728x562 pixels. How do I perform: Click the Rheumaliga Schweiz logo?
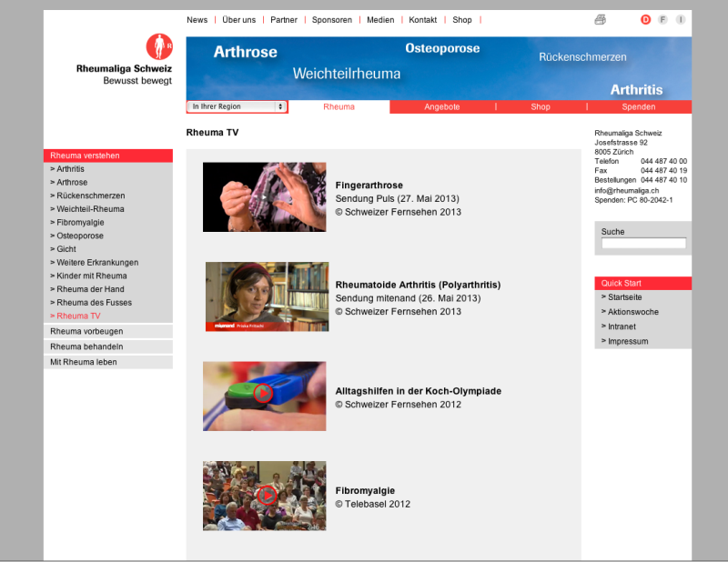click(126, 60)
